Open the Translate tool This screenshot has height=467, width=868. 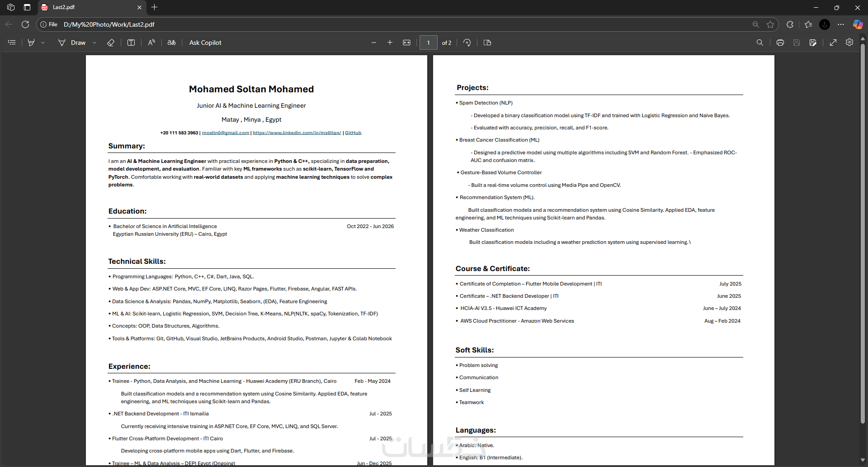[172, 43]
